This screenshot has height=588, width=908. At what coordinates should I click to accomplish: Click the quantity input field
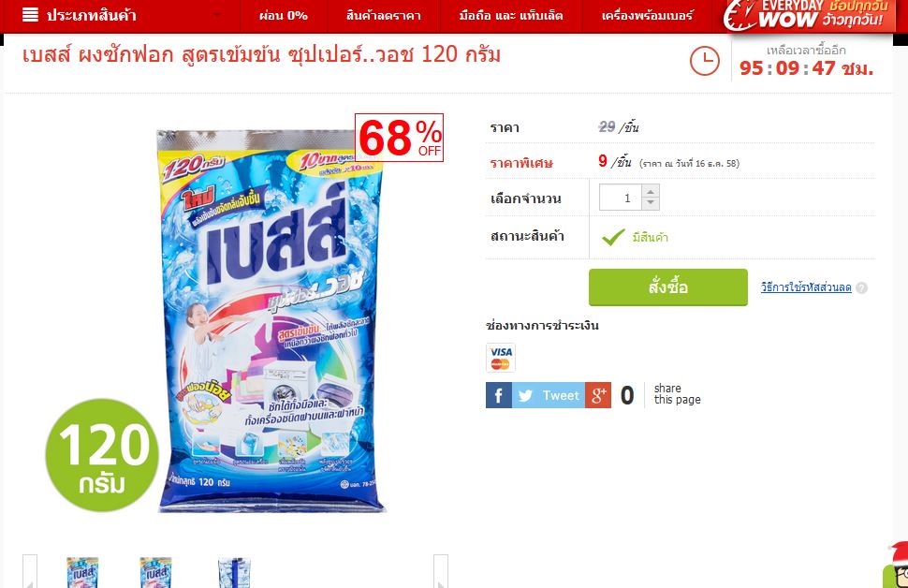tap(621, 198)
